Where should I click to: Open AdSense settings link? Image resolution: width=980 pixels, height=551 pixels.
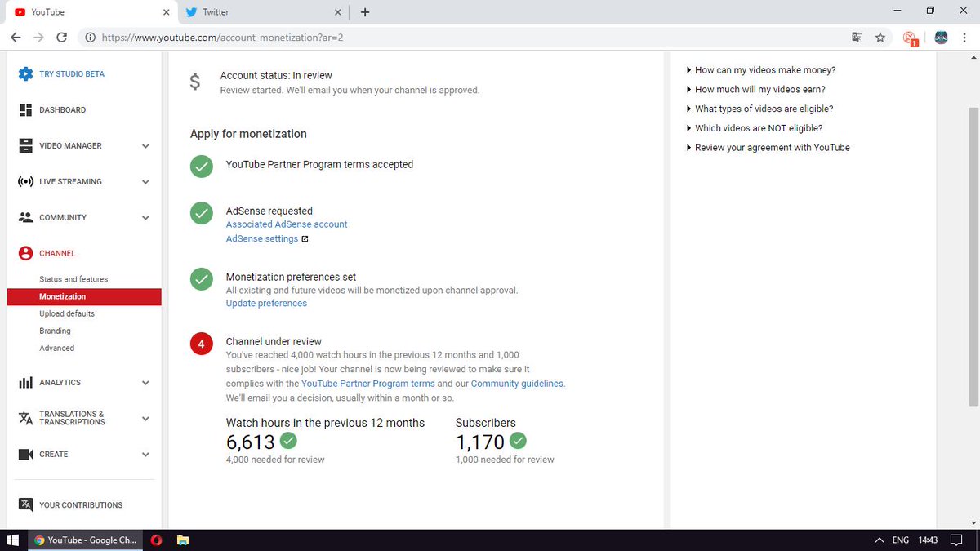tap(262, 239)
